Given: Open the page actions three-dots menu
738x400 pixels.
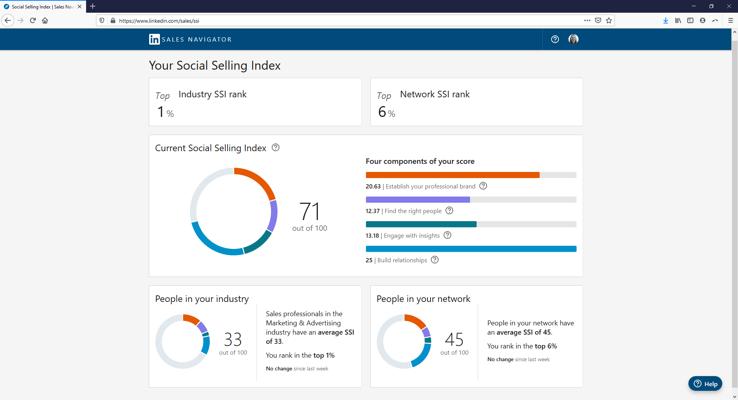Looking at the screenshot, I should pos(587,20).
